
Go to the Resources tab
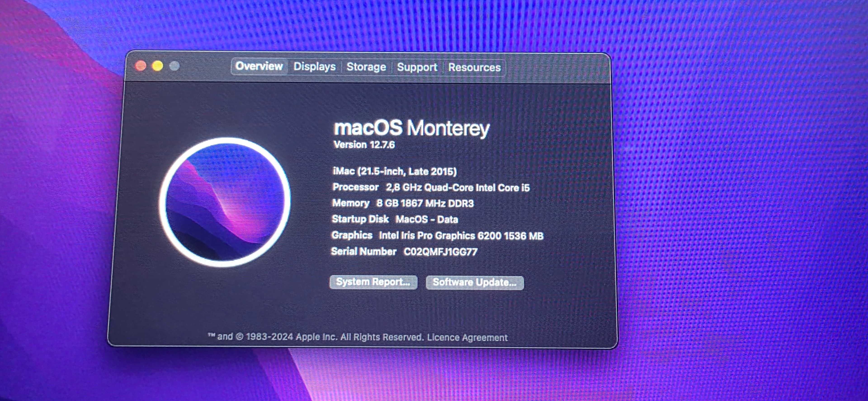pyautogui.click(x=474, y=67)
